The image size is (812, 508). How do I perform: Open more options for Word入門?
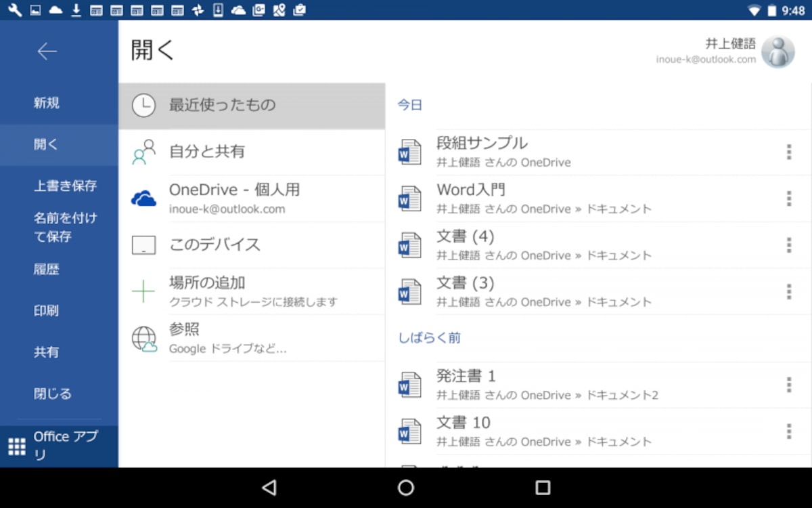[x=789, y=198]
